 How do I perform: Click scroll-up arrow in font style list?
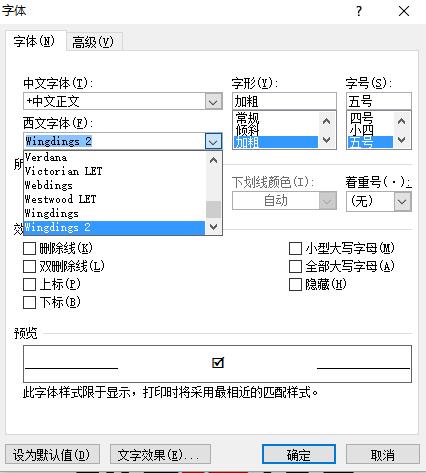click(327, 122)
